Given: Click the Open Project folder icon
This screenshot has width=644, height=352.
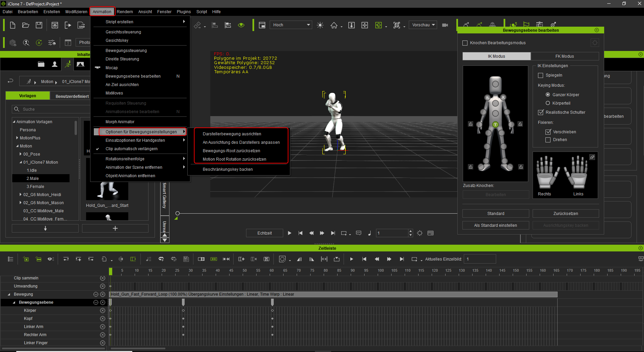Looking at the screenshot, I should click(26, 25).
